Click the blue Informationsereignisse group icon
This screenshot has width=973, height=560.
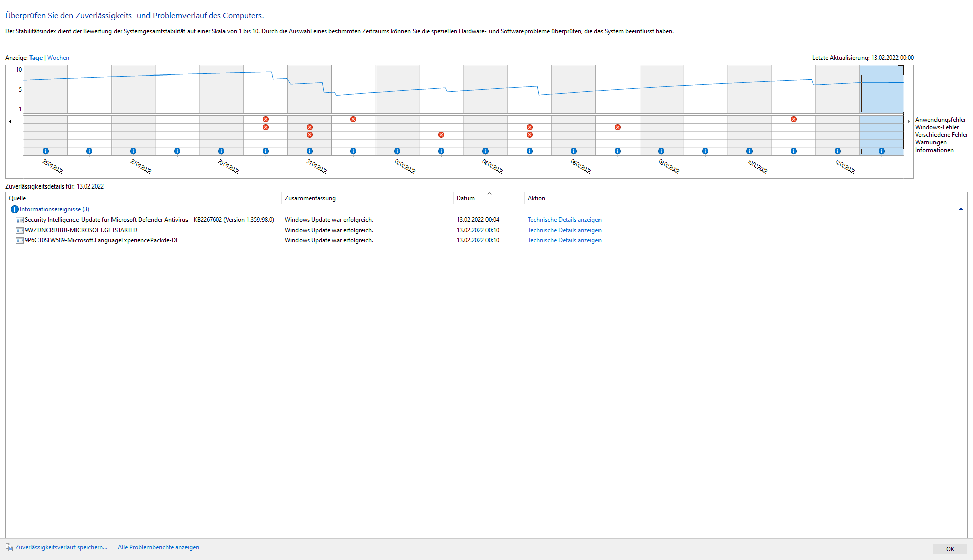click(14, 209)
